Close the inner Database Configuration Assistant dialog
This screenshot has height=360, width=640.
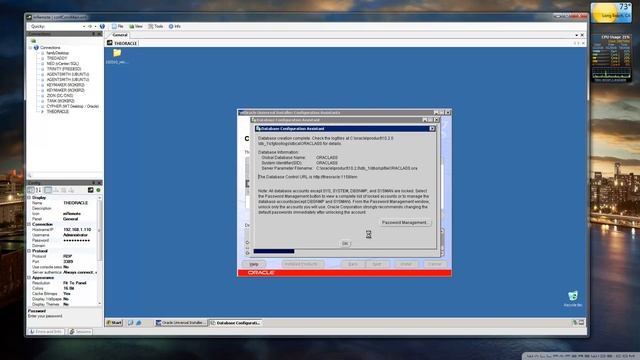(432, 129)
